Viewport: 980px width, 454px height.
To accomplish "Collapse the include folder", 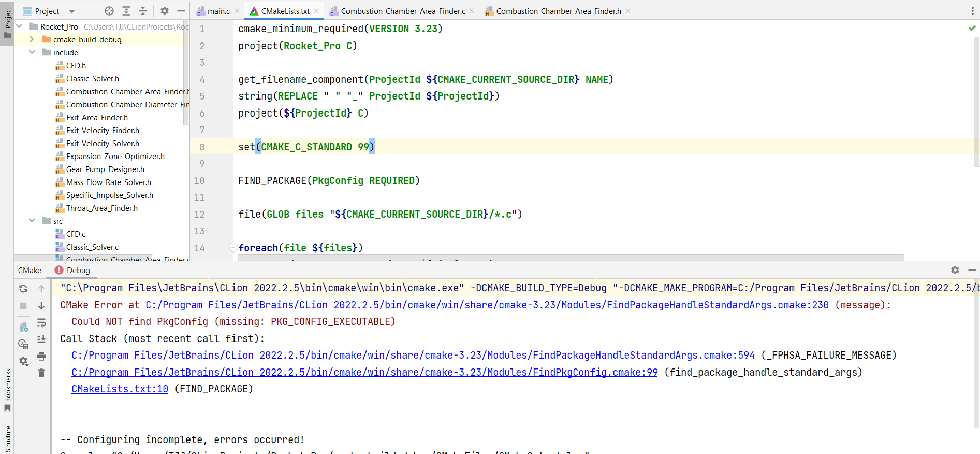I will coord(32,52).
